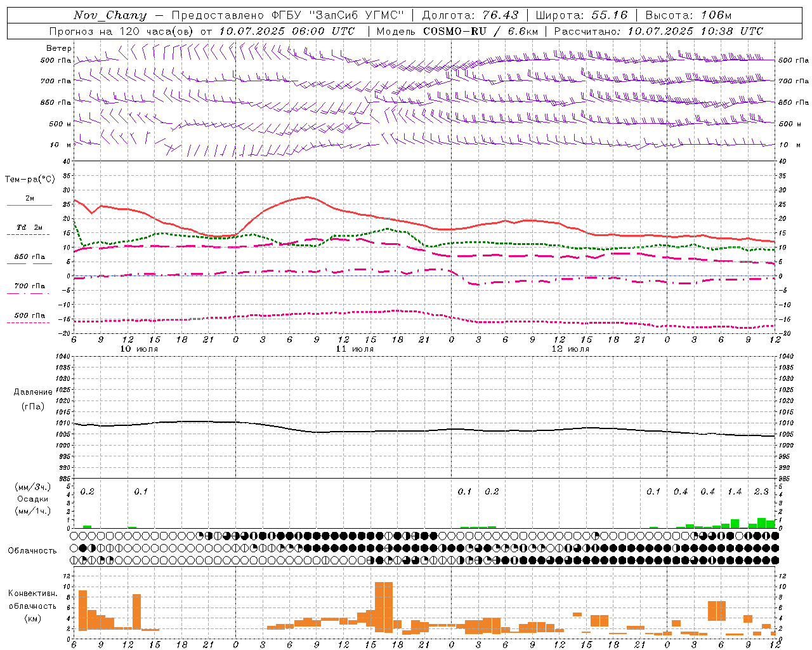Click the 'Прогноз на 120 часа(ов)' text
Viewport: 812px width, 650px height.
[x=122, y=31]
